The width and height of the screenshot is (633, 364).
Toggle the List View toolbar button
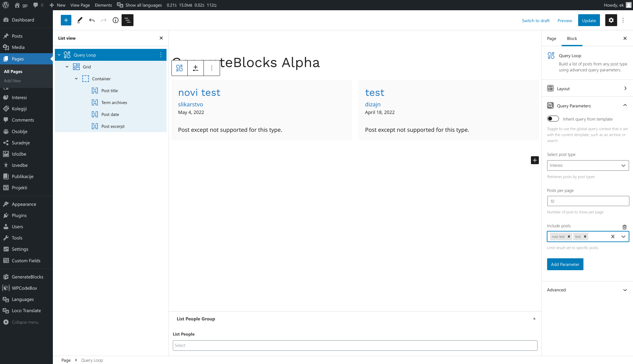click(128, 20)
